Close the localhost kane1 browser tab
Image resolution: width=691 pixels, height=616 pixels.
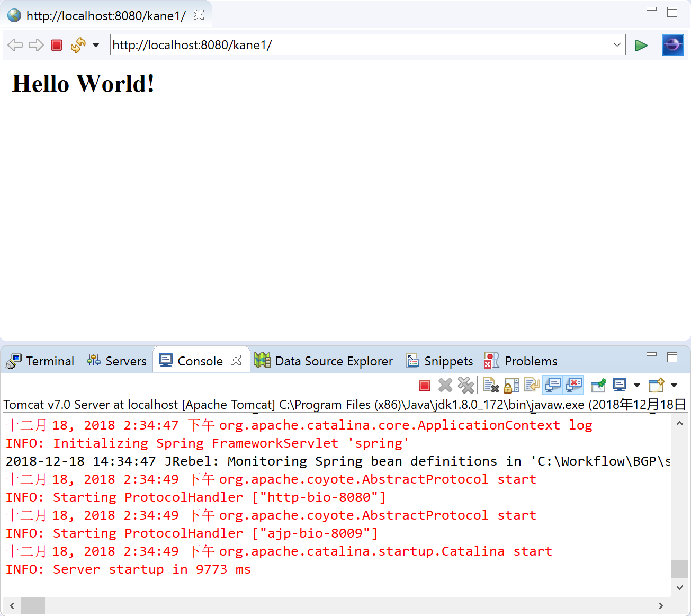pos(199,15)
